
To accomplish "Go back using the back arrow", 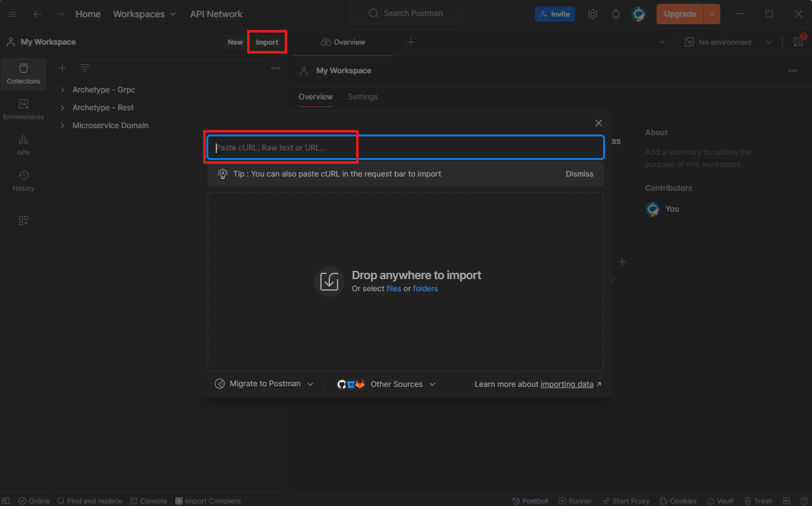I will click(38, 14).
